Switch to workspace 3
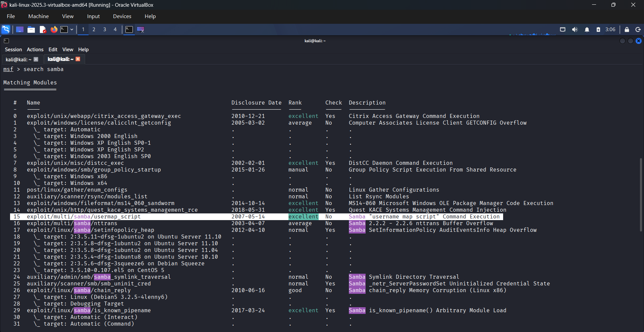The width and height of the screenshot is (644, 332). pyautogui.click(x=105, y=29)
